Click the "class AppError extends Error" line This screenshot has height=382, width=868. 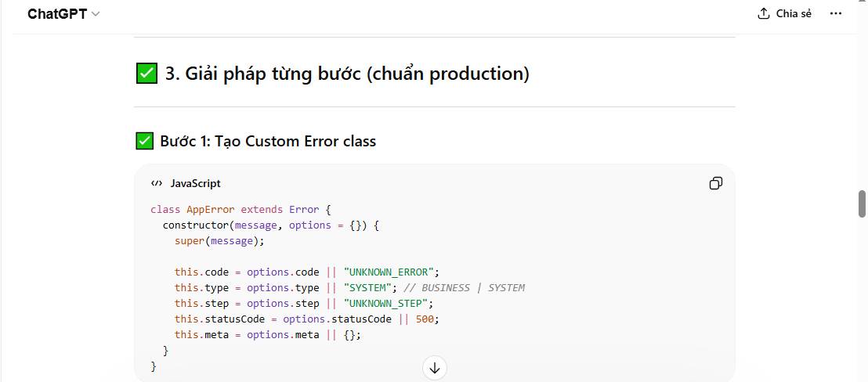pyautogui.click(x=241, y=210)
